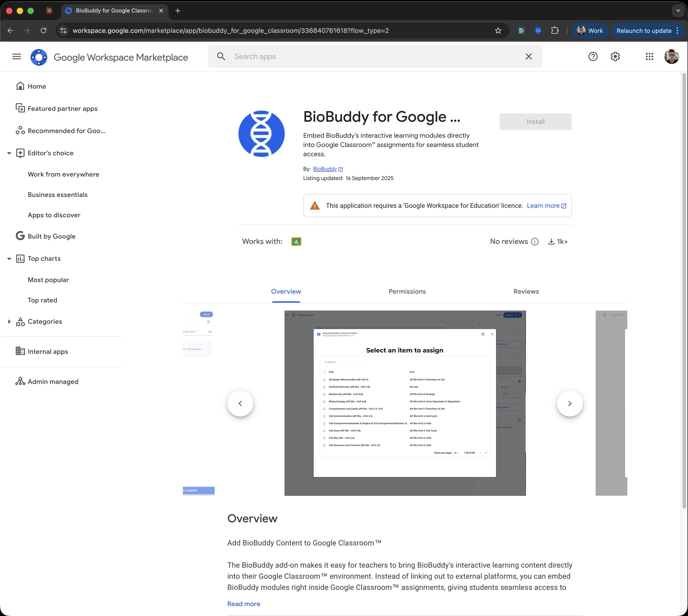This screenshot has width=688, height=616.
Task: Collapse the Editor's choice section
Action: tap(9, 153)
